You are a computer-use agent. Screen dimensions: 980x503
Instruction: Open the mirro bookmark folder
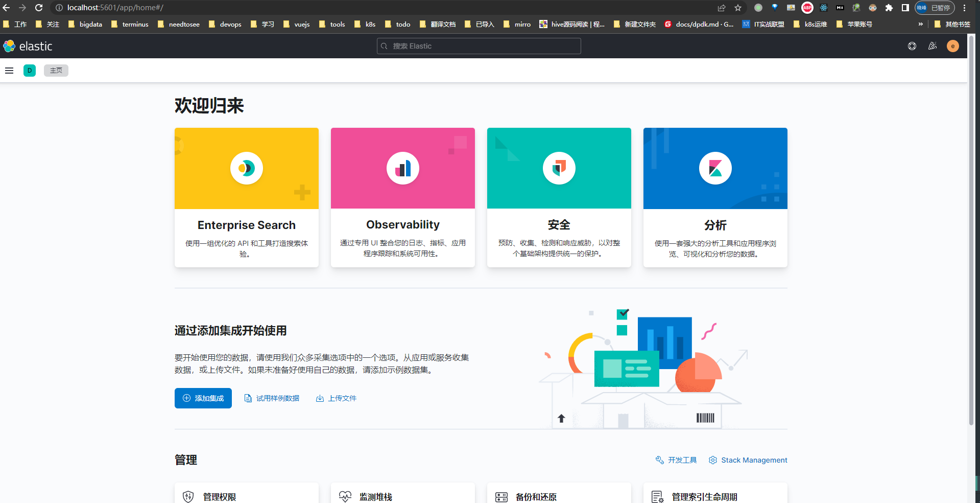click(x=517, y=24)
